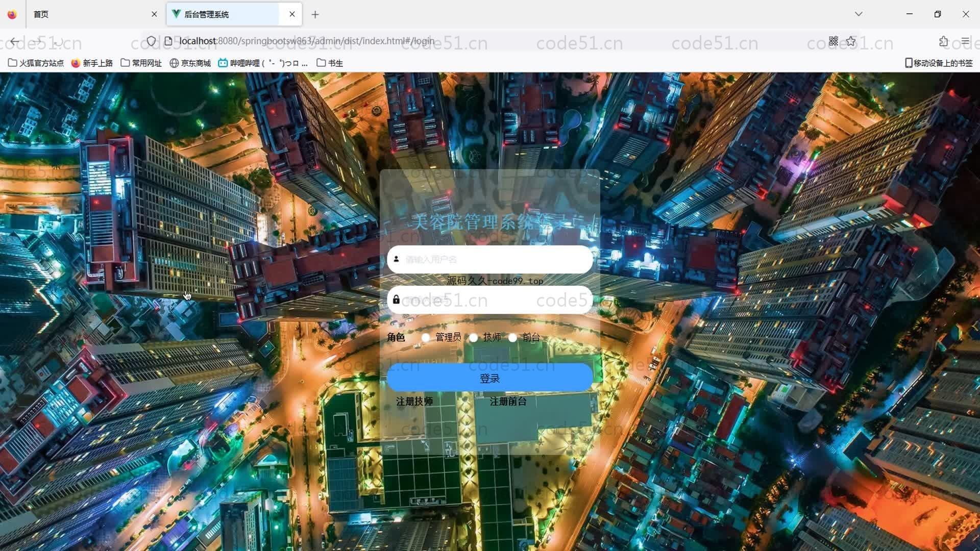Minimize the browser window

point(909,14)
